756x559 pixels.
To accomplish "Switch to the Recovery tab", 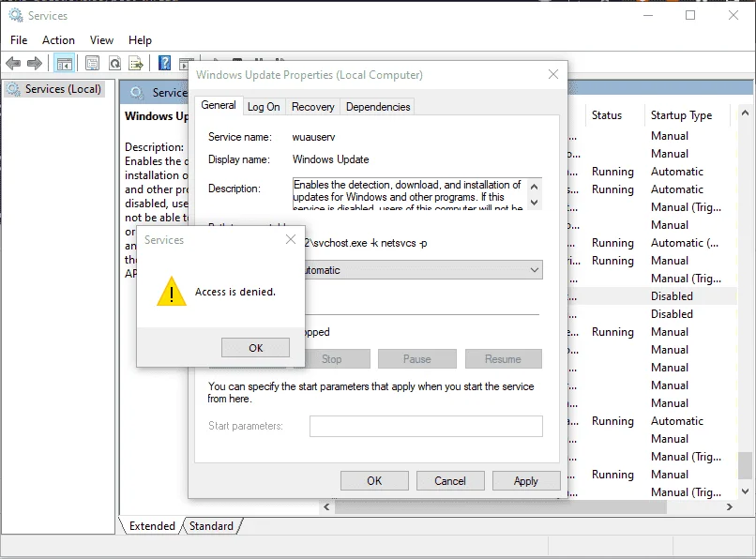I will click(x=313, y=107).
